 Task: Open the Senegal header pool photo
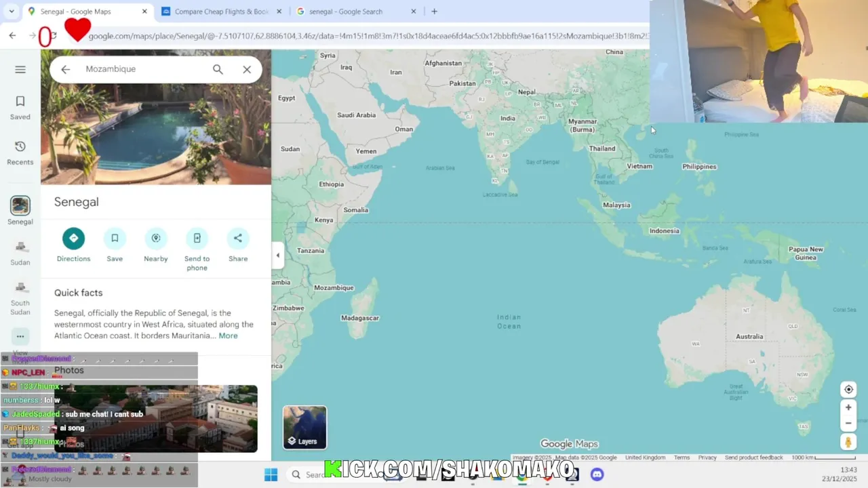[x=156, y=117]
